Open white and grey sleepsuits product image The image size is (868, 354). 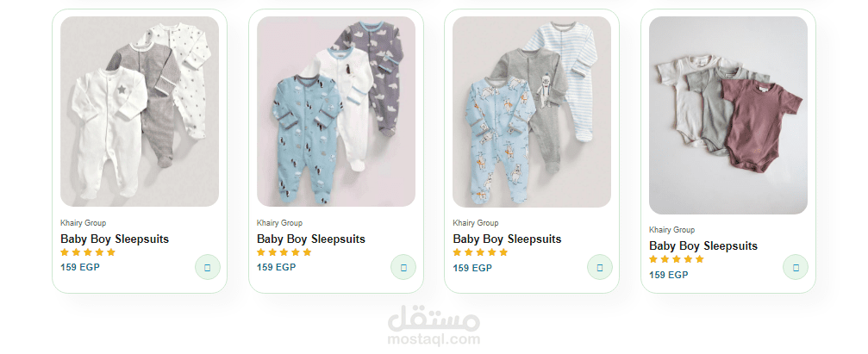pyautogui.click(x=140, y=111)
